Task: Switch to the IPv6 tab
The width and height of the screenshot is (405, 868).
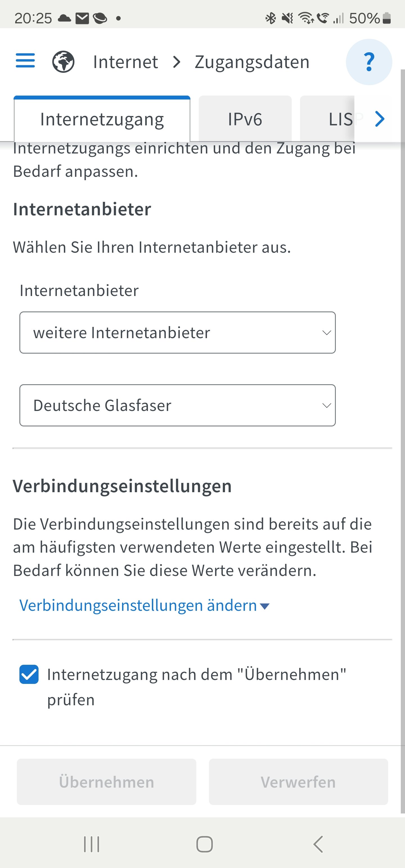Action: click(245, 119)
